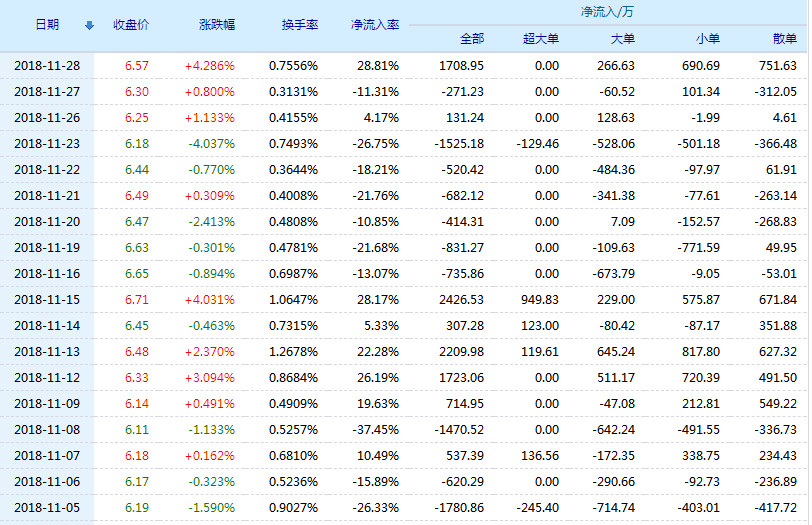Select the 1.2678% turnover rate cell
This screenshot has height=525, width=812.
(x=294, y=351)
